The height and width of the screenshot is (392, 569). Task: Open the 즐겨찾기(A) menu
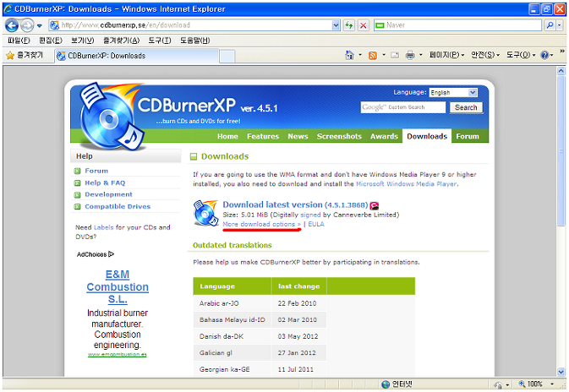[x=121, y=41]
